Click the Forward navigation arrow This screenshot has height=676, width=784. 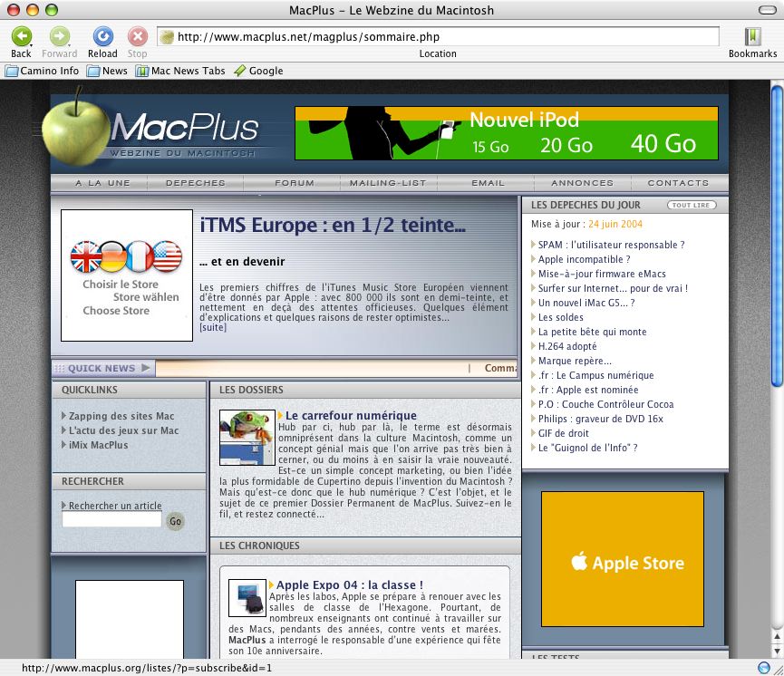[60, 36]
